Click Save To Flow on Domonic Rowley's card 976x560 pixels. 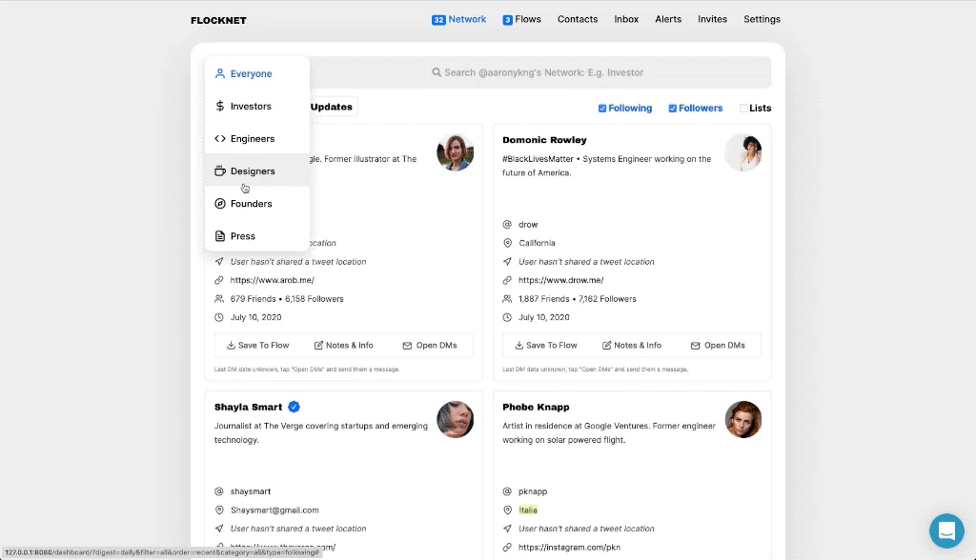coord(546,345)
